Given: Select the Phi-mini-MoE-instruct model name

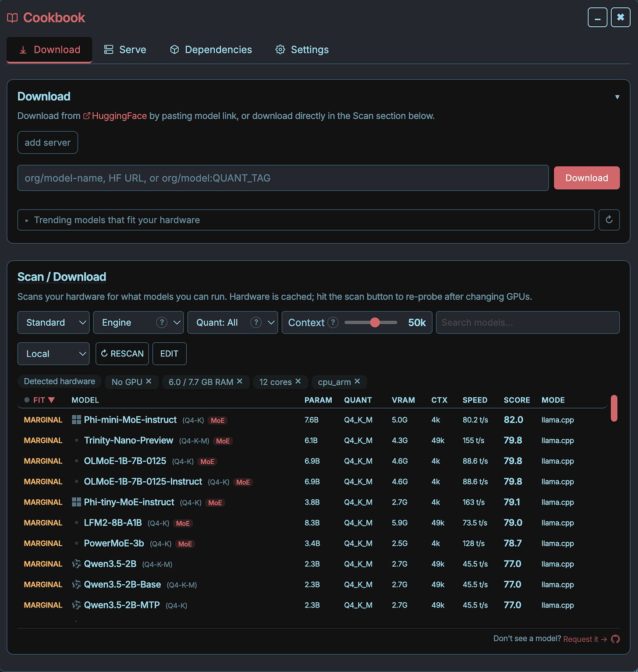Looking at the screenshot, I should pyautogui.click(x=130, y=420).
